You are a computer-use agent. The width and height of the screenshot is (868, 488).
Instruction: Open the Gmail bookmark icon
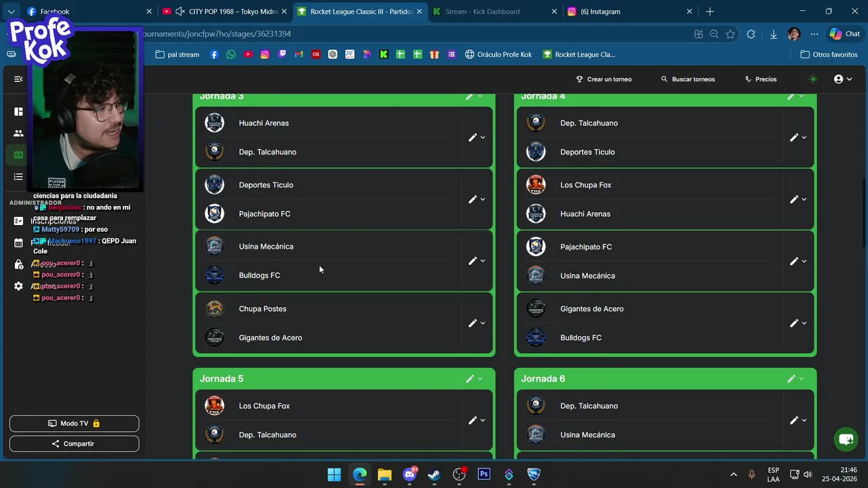(299, 54)
